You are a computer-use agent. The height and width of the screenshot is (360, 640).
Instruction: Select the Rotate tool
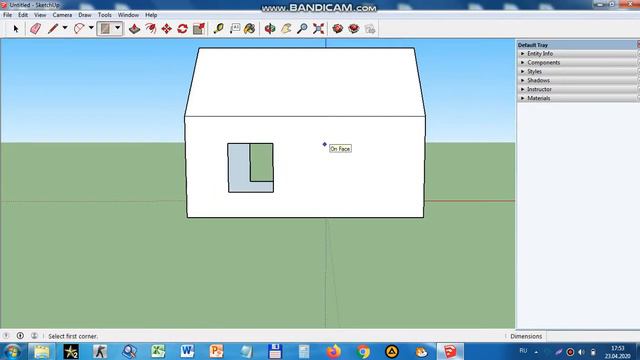tap(182, 29)
